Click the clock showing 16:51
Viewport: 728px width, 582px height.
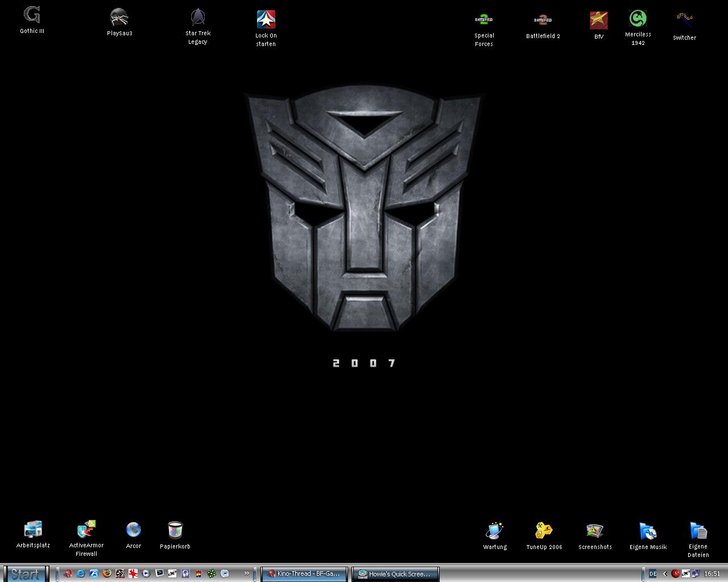pos(712,573)
